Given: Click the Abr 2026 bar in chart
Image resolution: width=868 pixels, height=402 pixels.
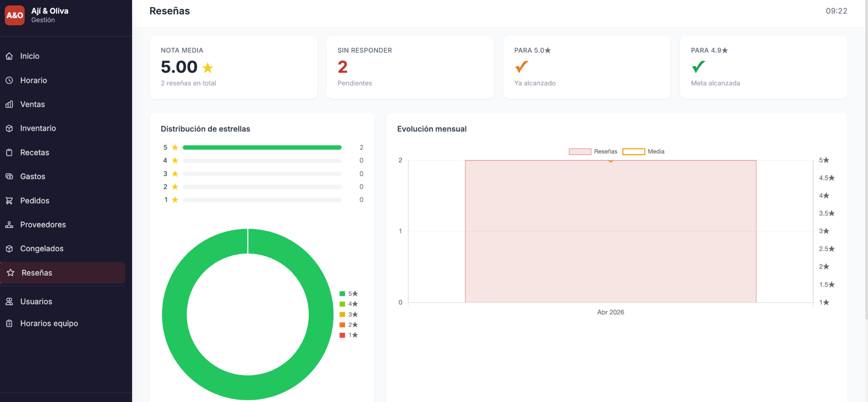Looking at the screenshot, I should 611,231.
